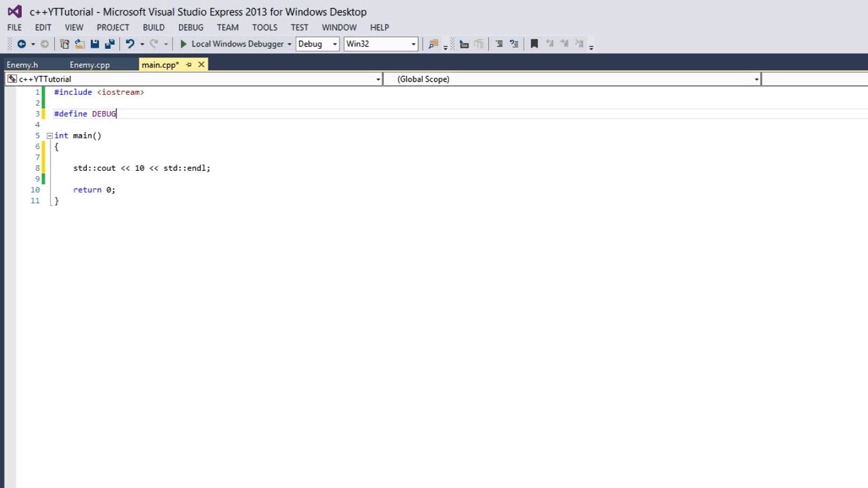Comment out the selected lines icon

[499, 44]
